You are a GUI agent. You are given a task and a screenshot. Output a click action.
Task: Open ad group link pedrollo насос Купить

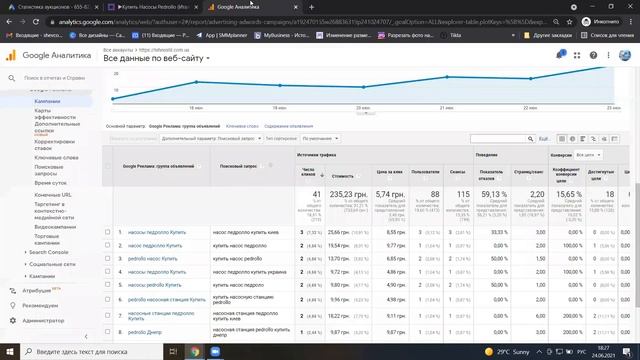coord(153,259)
